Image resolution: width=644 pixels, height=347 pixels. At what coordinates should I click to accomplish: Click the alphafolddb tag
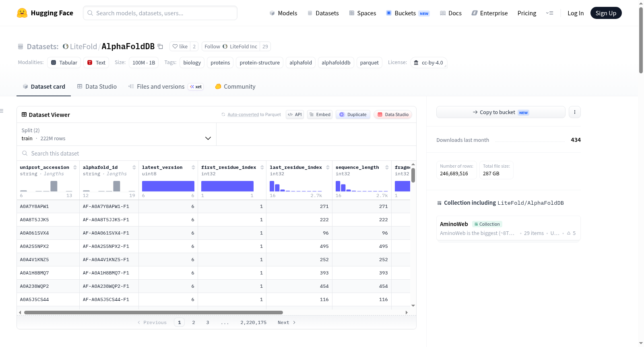click(x=336, y=62)
